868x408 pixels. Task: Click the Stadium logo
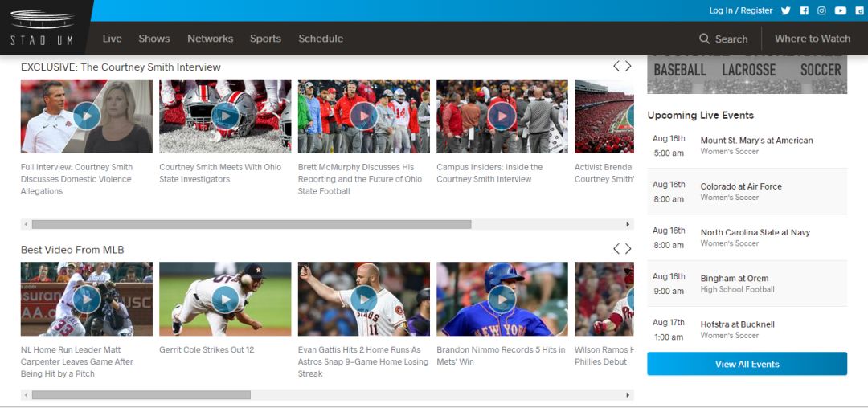[42, 27]
